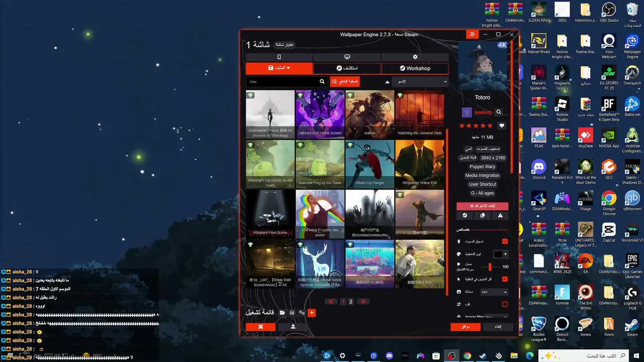Select the What's Up Danger wallpaper
The width and height of the screenshot is (644, 362).
(x=370, y=164)
